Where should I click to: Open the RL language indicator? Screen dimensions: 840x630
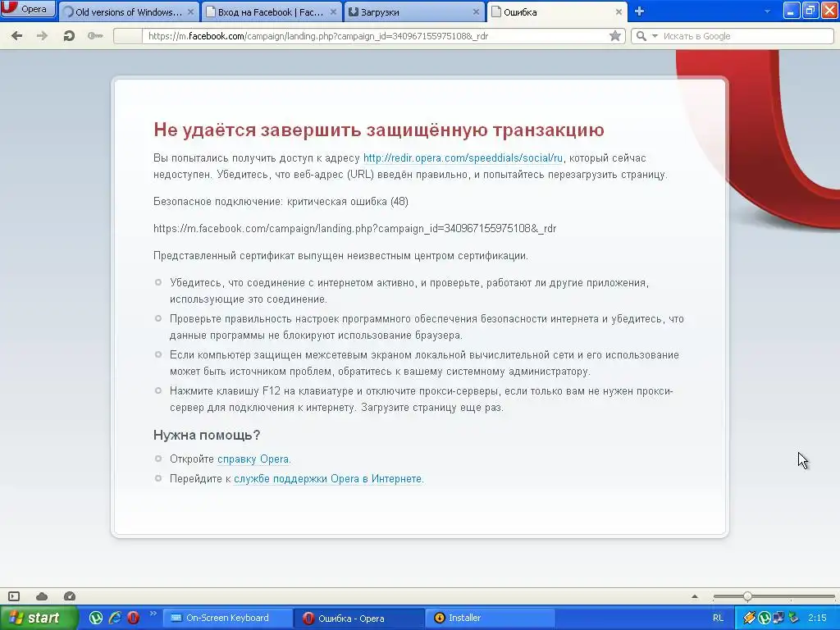(718, 618)
